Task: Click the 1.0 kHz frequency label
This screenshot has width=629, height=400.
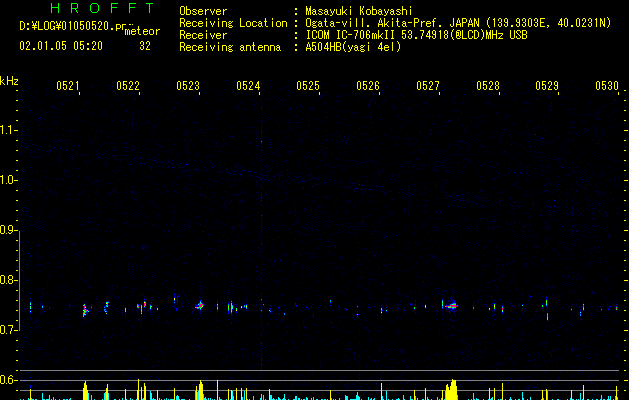Action: point(8,180)
